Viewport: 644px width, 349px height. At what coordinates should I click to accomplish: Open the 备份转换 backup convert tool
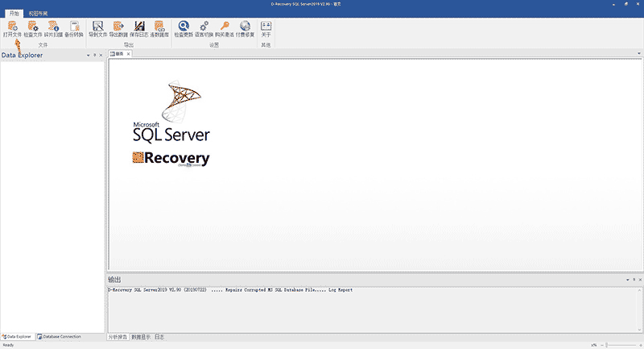74,29
